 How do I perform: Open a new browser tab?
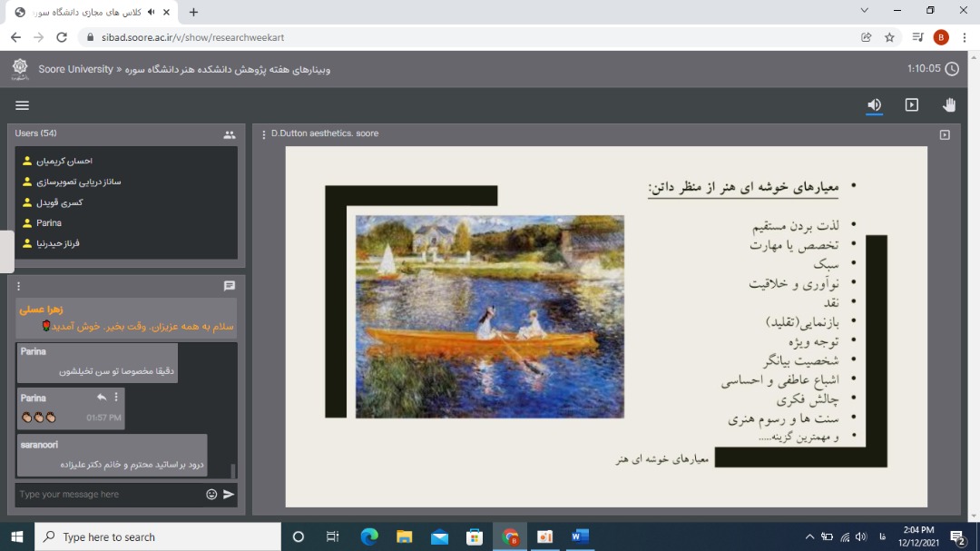point(194,12)
